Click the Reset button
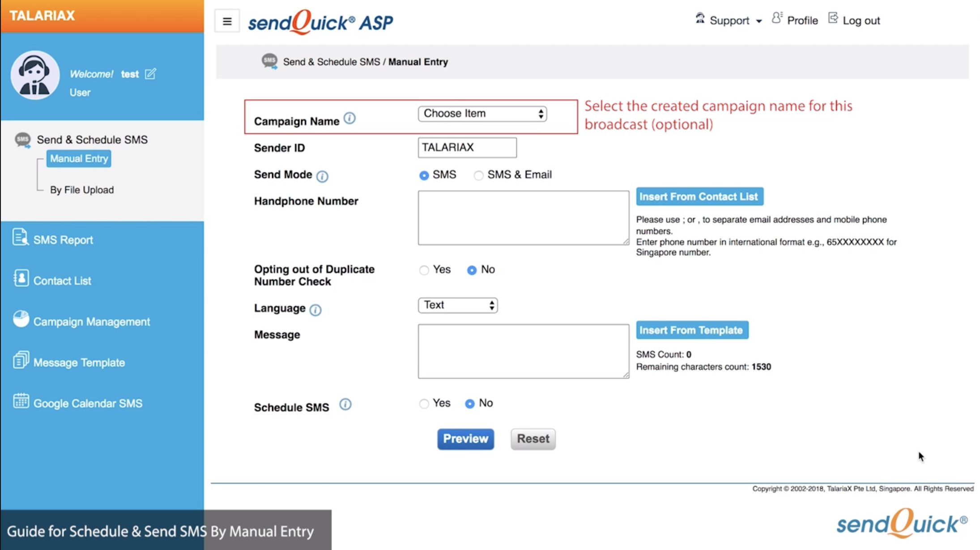Viewport: 980px width, 550px height. tap(533, 439)
